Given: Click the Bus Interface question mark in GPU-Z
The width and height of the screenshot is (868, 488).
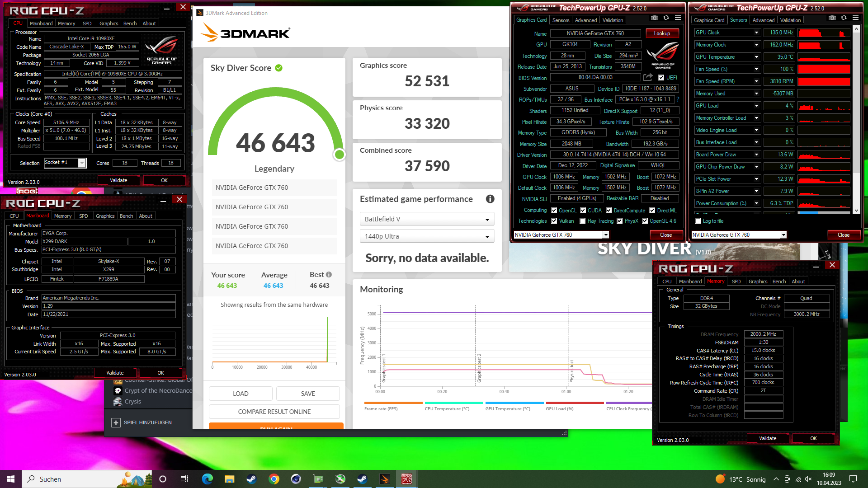Looking at the screenshot, I should [x=678, y=99].
